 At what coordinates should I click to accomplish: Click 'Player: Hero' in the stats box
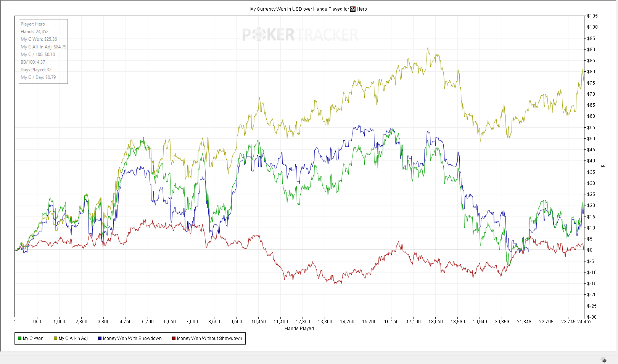pos(33,24)
